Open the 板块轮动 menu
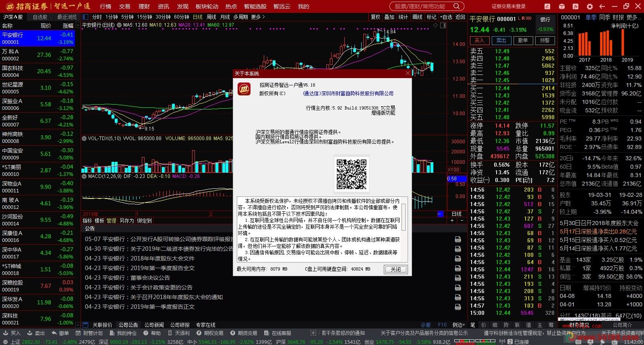The image size is (644, 345). 207,6
